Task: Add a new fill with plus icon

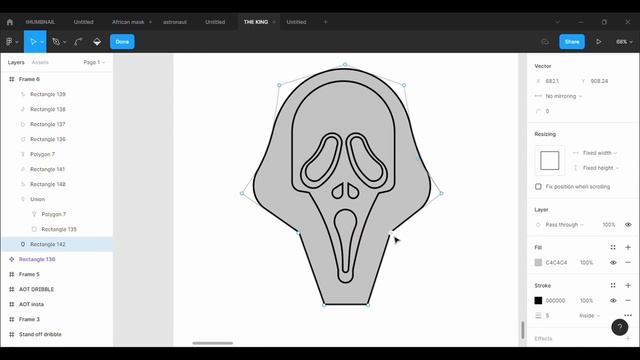Action: point(628,247)
